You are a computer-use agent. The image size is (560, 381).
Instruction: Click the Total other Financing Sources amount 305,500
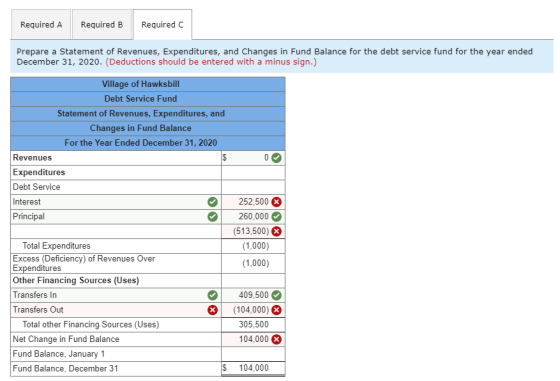pyautogui.click(x=253, y=325)
